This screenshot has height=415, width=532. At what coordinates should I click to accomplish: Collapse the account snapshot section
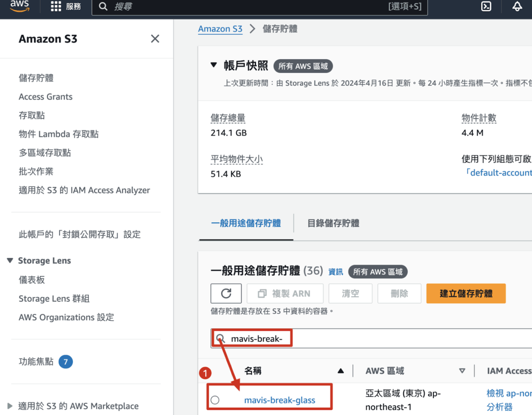[214, 65]
